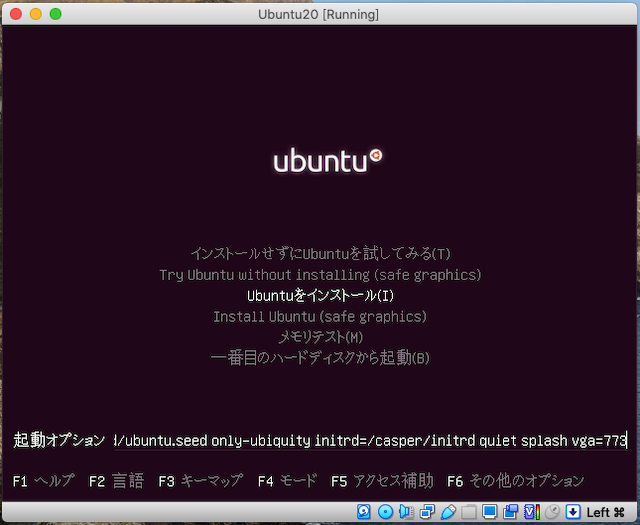Click the display monitor indicator icon

(489, 512)
